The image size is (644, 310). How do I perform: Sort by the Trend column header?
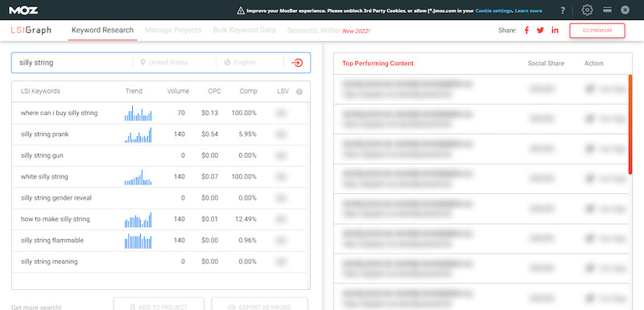click(134, 91)
